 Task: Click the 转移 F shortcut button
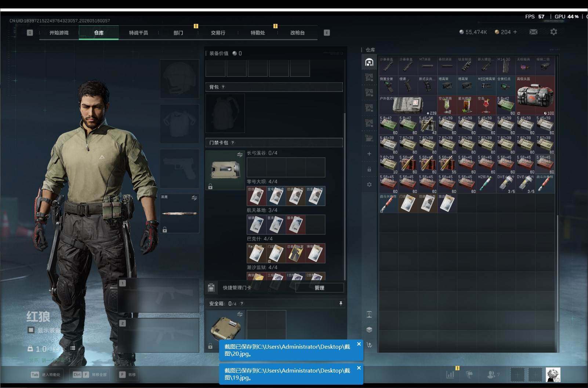127,374
